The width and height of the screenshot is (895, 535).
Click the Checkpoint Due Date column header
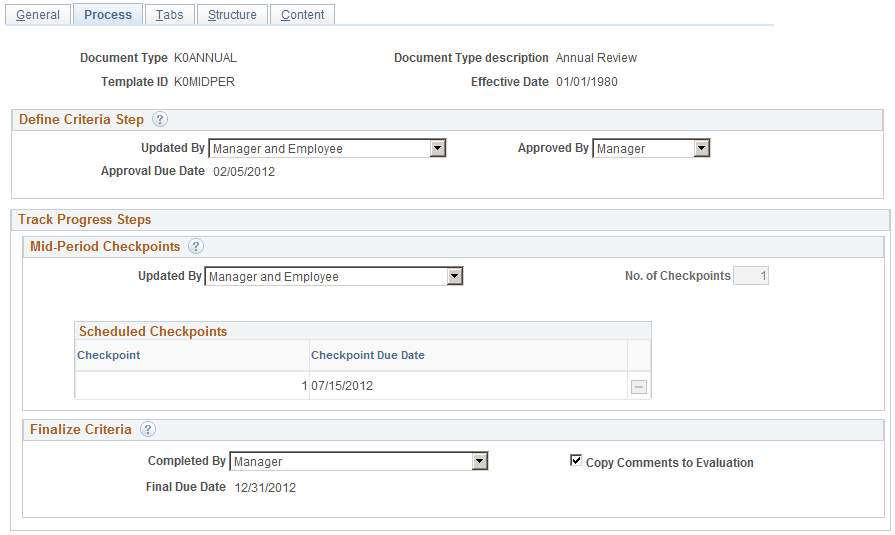click(x=368, y=355)
